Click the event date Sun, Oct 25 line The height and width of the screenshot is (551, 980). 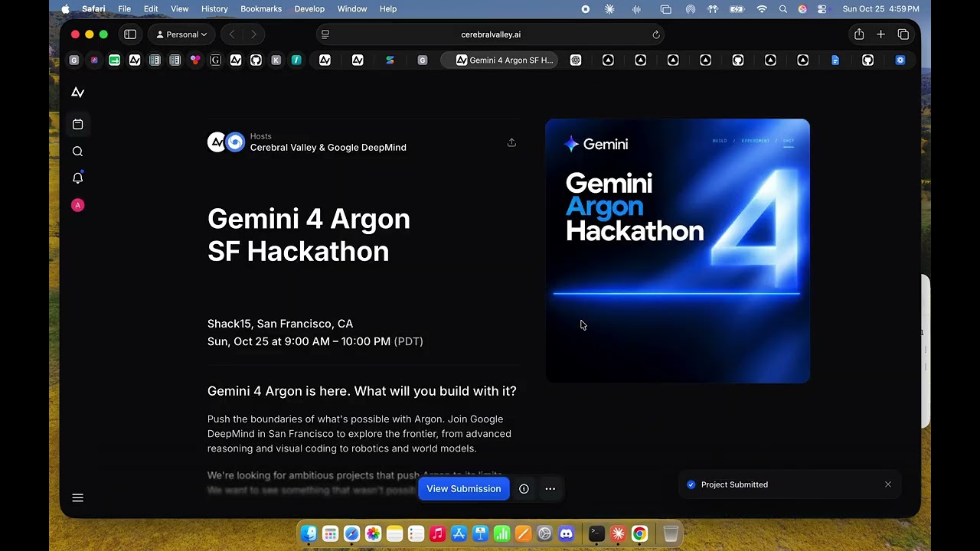pyautogui.click(x=315, y=341)
